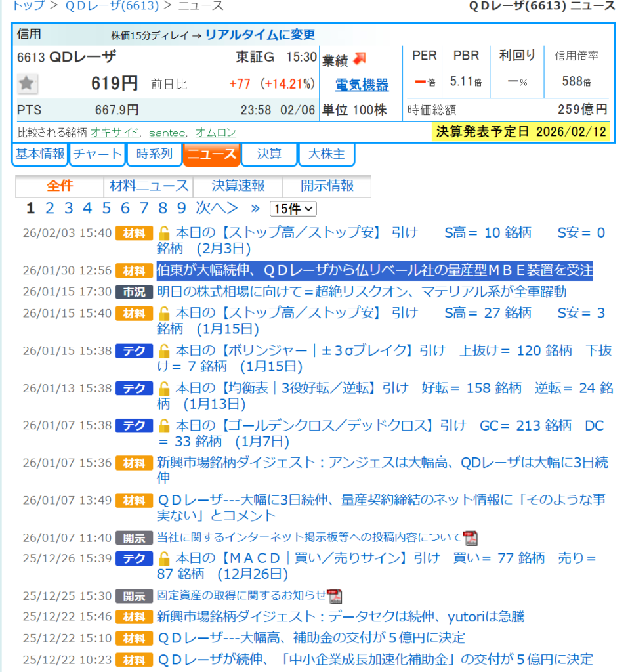Go to page 5 of news
630x672 pixels.
106,208
